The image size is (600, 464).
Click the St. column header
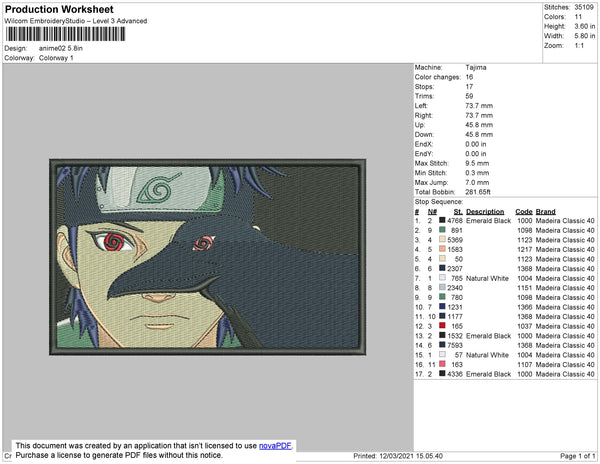pos(458,212)
